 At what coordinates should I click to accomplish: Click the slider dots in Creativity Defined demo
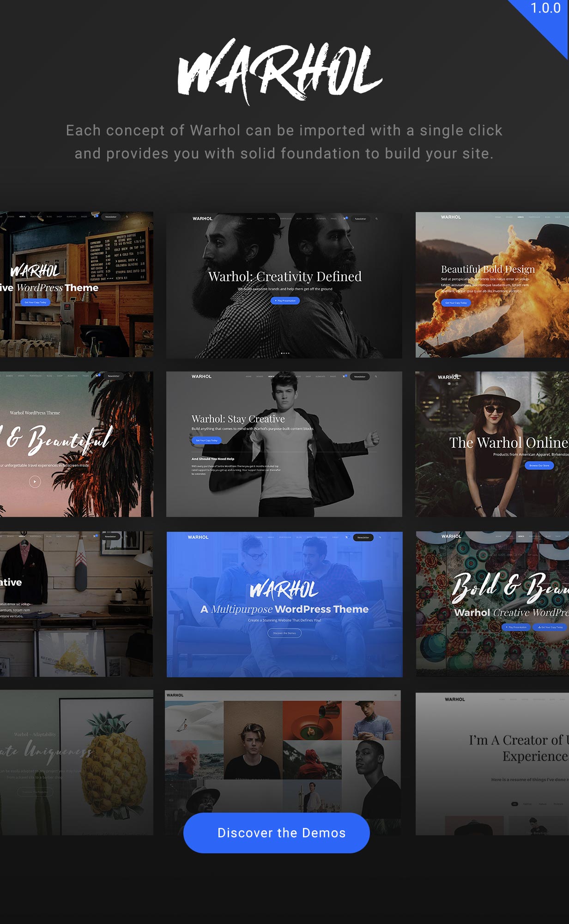[x=285, y=353]
